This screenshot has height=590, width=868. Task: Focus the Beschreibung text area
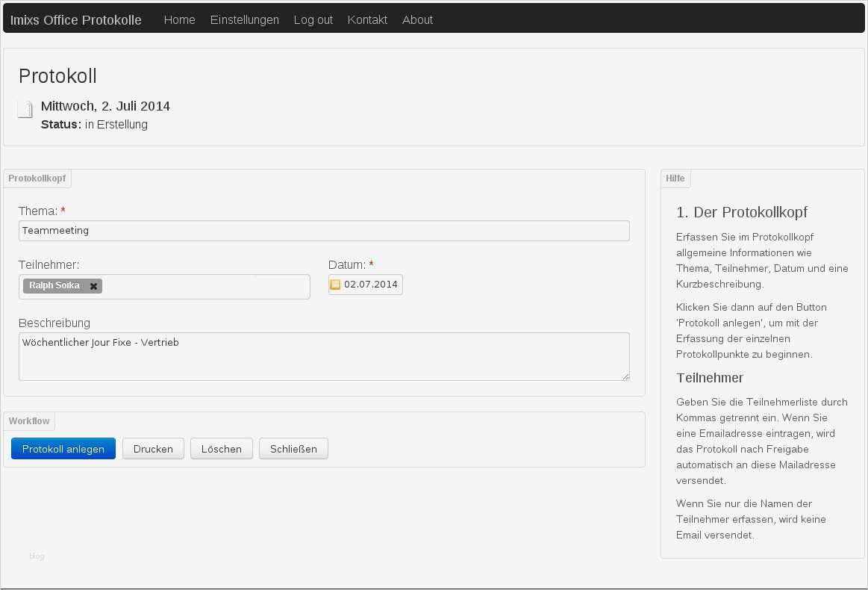tap(324, 357)
